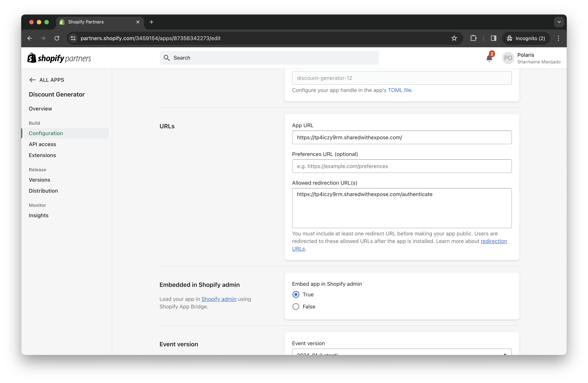Click the Shopify Partners logo
Image resolution: width=588 pixels, height=383 pixels.
point(59,58)
